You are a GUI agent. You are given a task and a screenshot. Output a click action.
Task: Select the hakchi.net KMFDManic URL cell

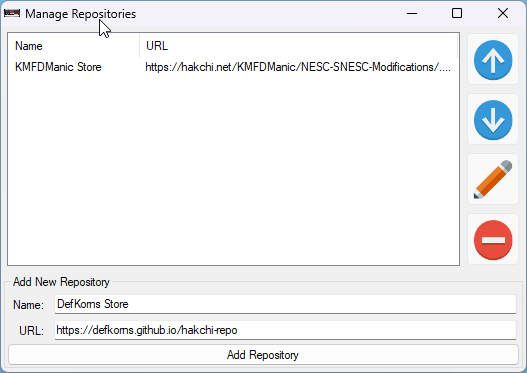pos(298,67)
